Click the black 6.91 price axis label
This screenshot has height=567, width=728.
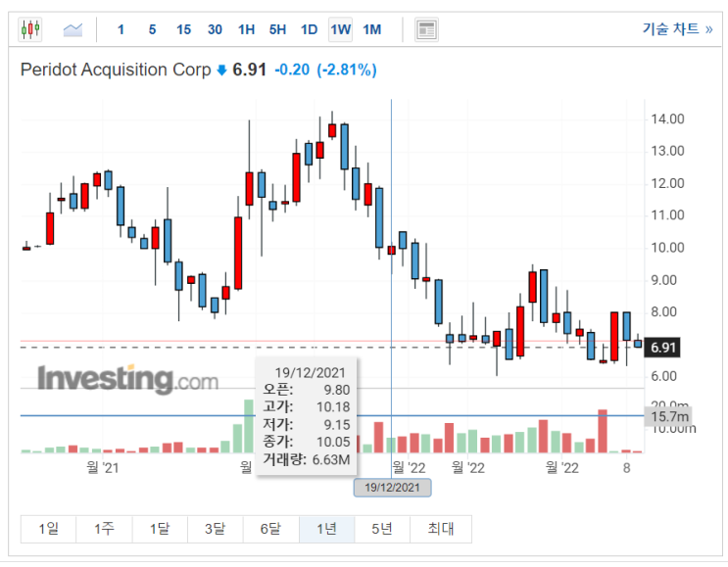(662, 347)
